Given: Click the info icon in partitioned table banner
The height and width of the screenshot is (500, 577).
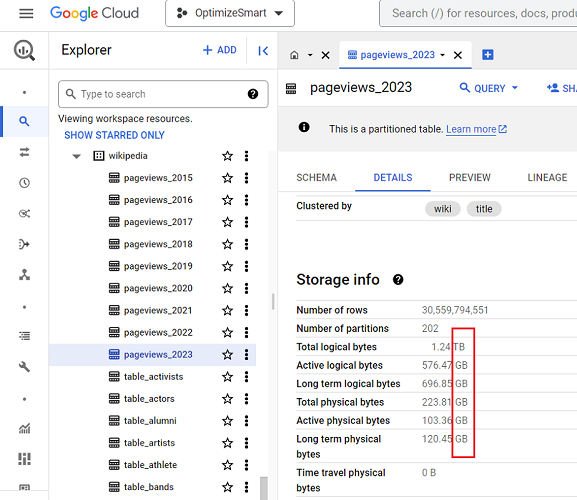Looking at the screenshot, I should coord(304,127).
